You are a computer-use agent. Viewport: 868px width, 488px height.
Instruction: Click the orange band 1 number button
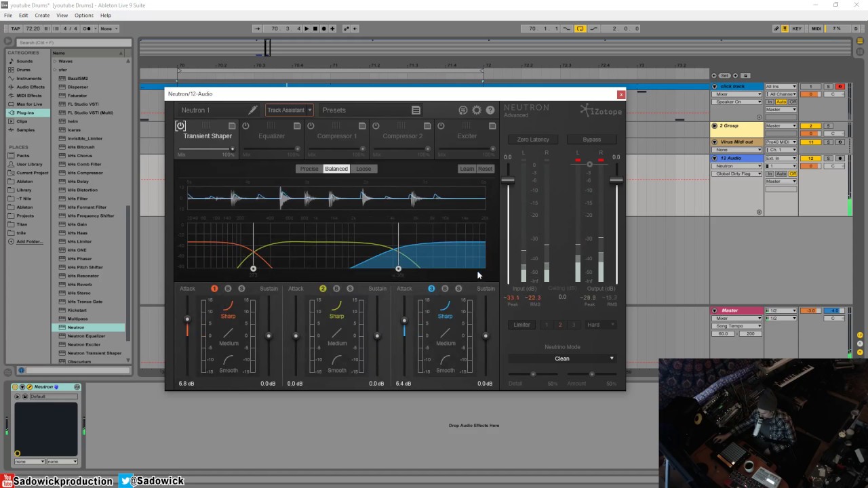[x=214, y=289]
